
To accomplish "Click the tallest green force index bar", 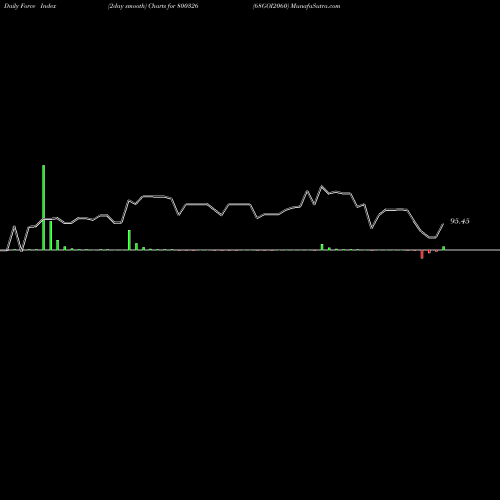I will coord(43,207).
